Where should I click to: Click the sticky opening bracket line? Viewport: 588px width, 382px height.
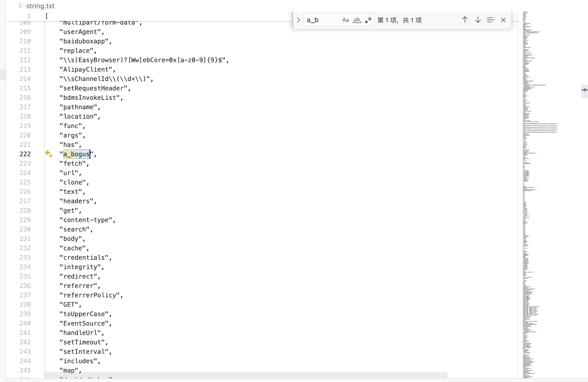point(47,16)
